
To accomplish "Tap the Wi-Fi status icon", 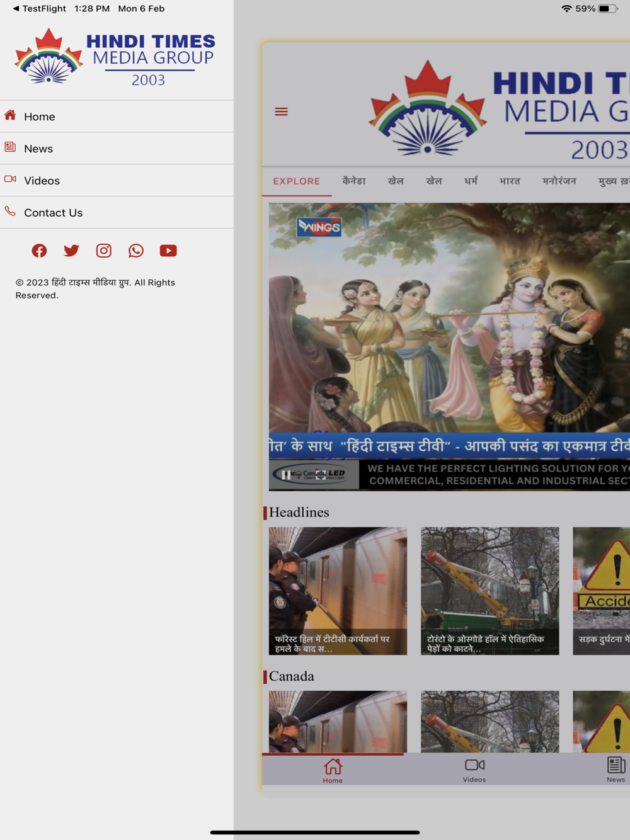I will [566, 9].
